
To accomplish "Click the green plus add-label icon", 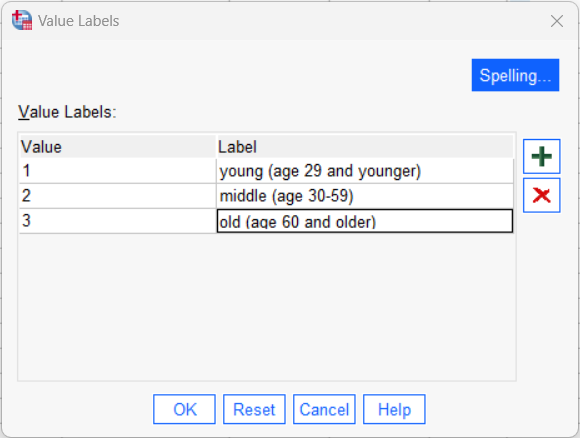I will (542, 156).
